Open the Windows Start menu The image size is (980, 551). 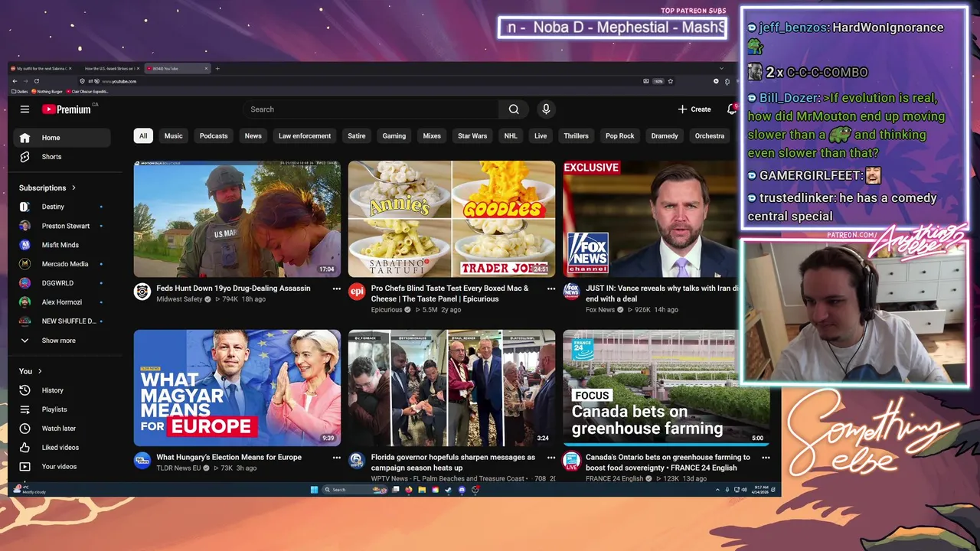314,490
